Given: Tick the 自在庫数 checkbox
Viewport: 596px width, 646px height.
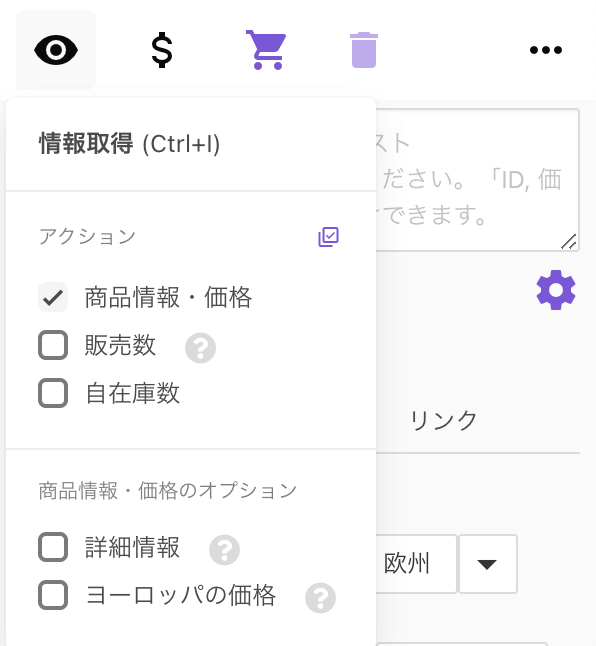Looking at the screenshot, I should click(x=53, y=393).
